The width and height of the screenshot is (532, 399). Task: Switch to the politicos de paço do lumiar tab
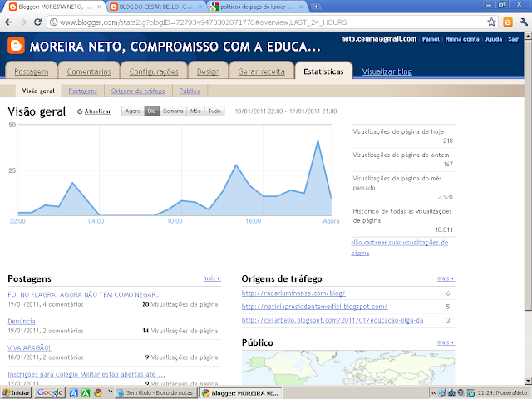[256, 7]
